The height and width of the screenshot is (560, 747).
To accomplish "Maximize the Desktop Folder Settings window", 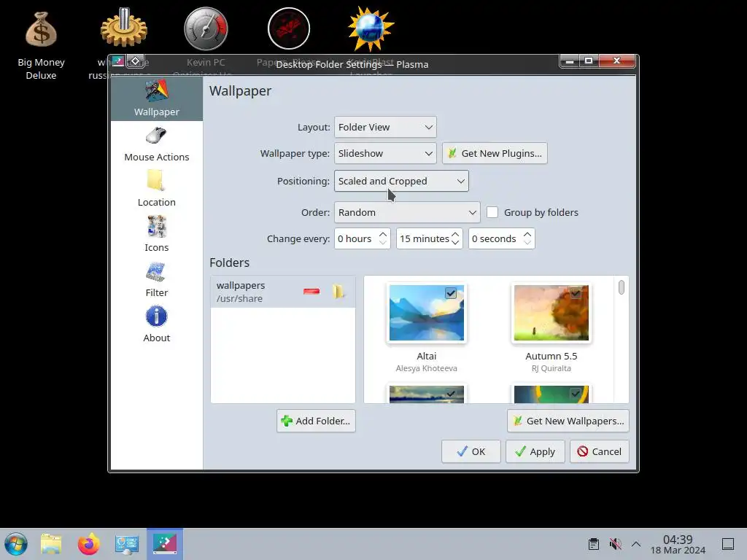I will point(589,61).
